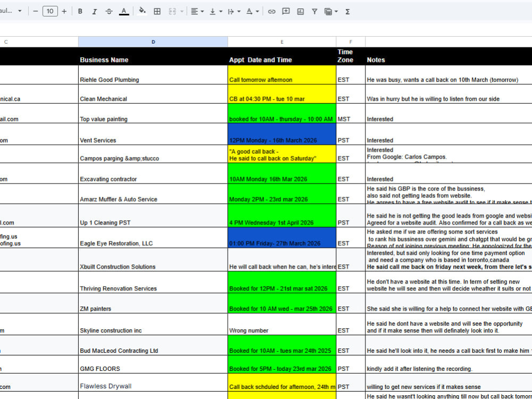Select the Top value painting cell
532x399 pixels.
click(153, 113)
